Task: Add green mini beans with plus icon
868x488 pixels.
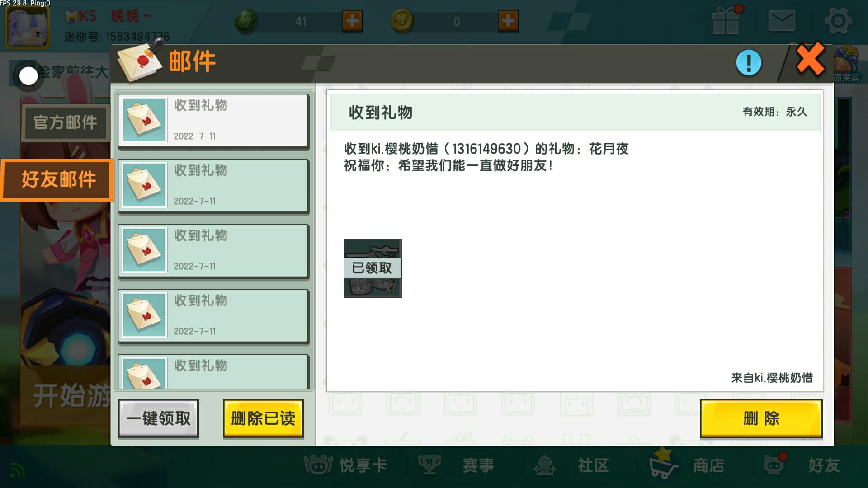Action: [352, 21]
